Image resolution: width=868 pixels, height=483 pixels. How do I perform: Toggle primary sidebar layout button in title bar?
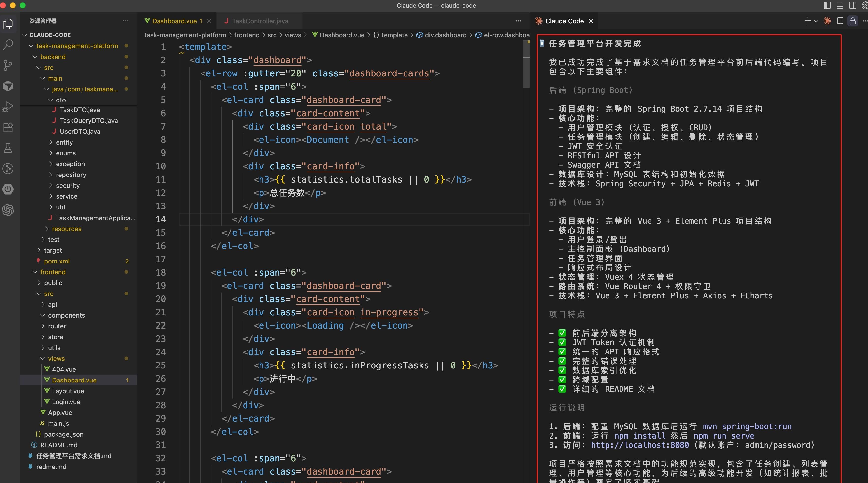tap(827, 5)
